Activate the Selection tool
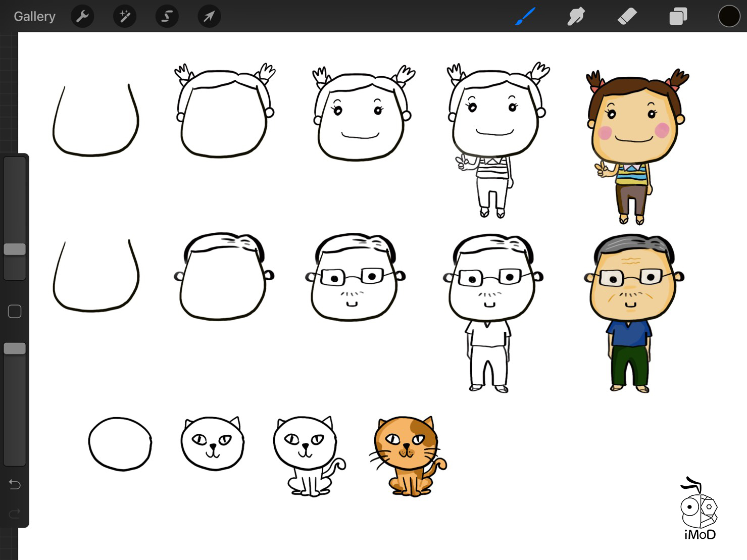Screen dimensions: 747x560 point(167,17)
